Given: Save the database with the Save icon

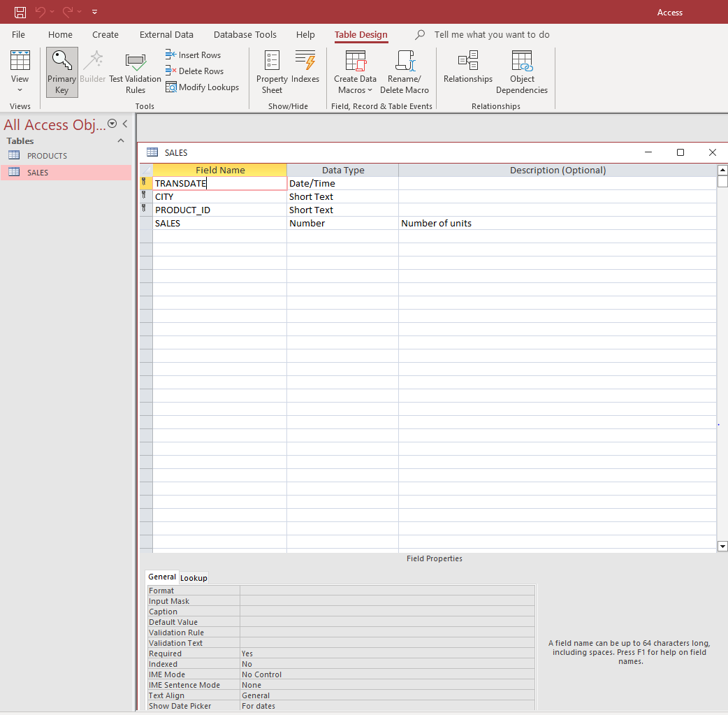Looking at the screenshot, I should (x=20, y=12).
